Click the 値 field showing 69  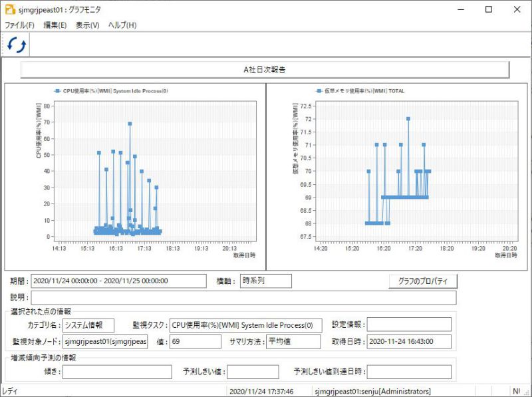pos(196,341)
